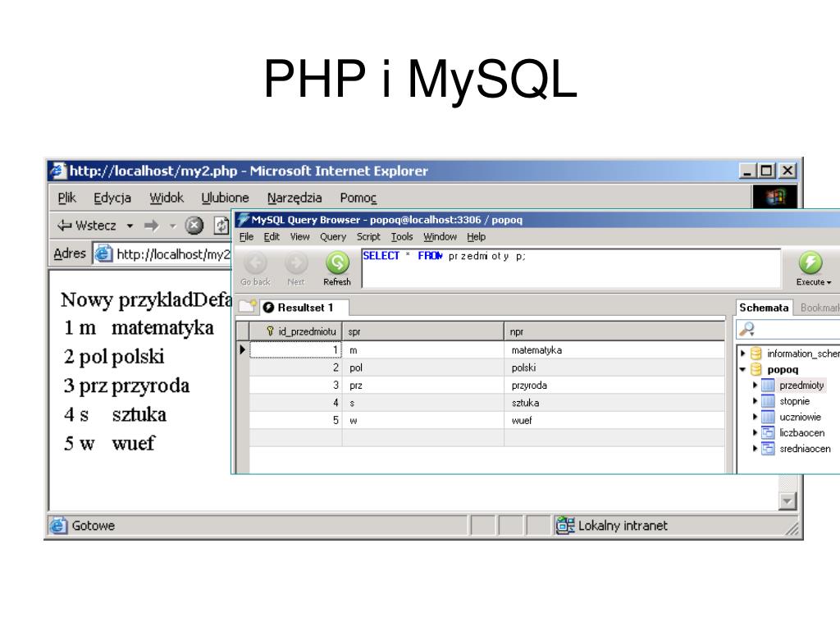The width and height of the screenshot is (840, 630).
Task: Select the matematyka cell in the result grid
Action: 614,349
